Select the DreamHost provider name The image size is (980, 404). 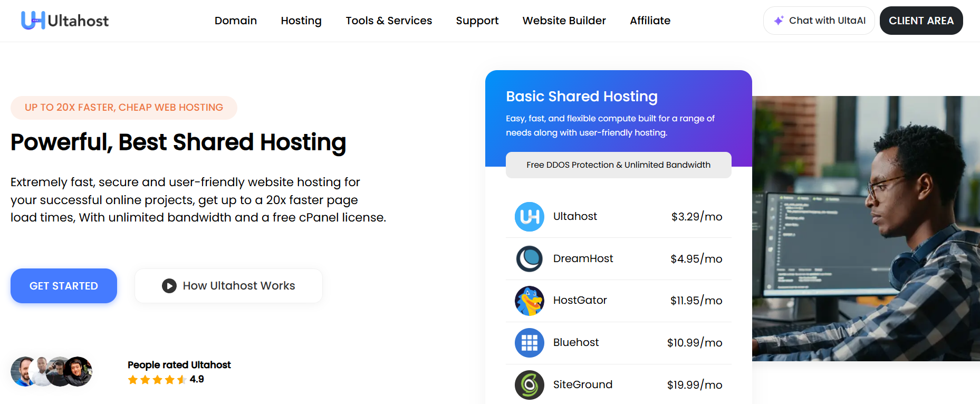(x=583, y=258)
